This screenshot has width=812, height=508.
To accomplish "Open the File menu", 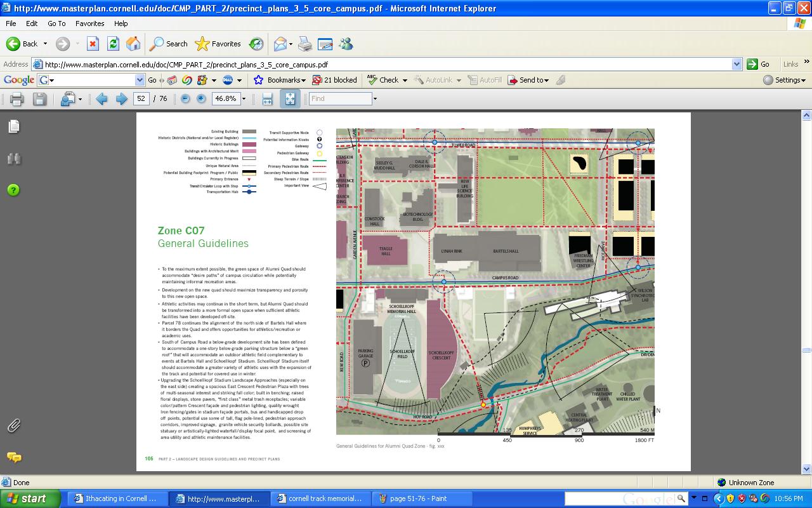I will [x=11, y=23].
